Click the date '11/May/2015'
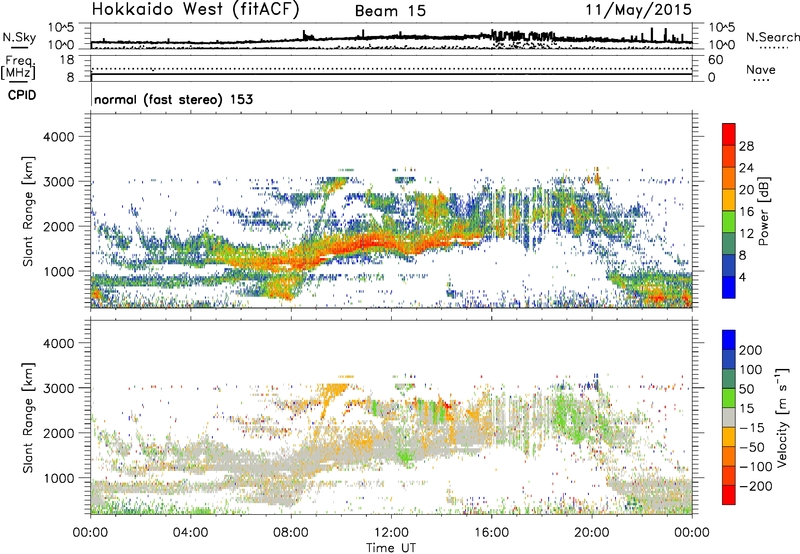Screen dimensions: 800x554 pos(638,10)
